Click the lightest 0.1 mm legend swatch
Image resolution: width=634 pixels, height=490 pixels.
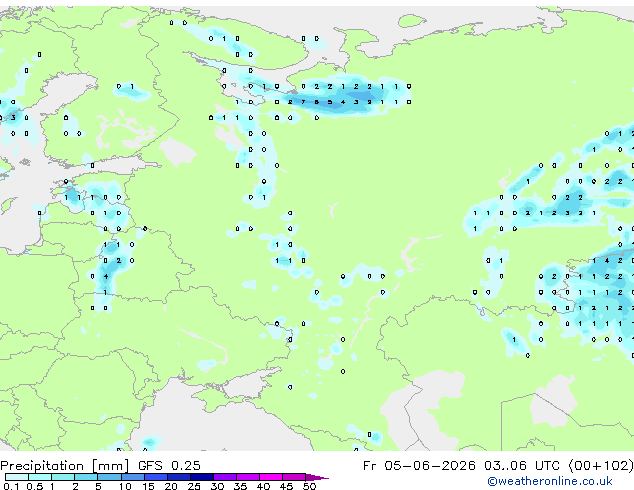point(17,477)
